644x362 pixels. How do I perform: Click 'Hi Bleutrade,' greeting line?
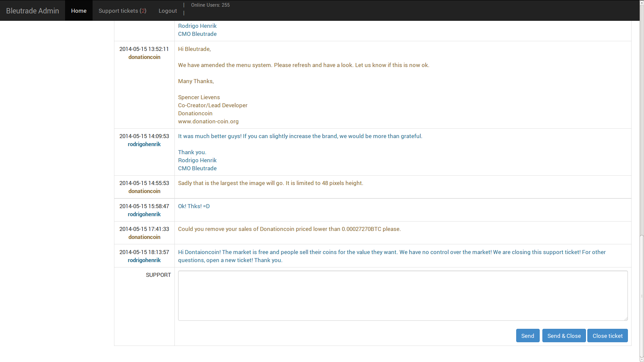point(195,49)
